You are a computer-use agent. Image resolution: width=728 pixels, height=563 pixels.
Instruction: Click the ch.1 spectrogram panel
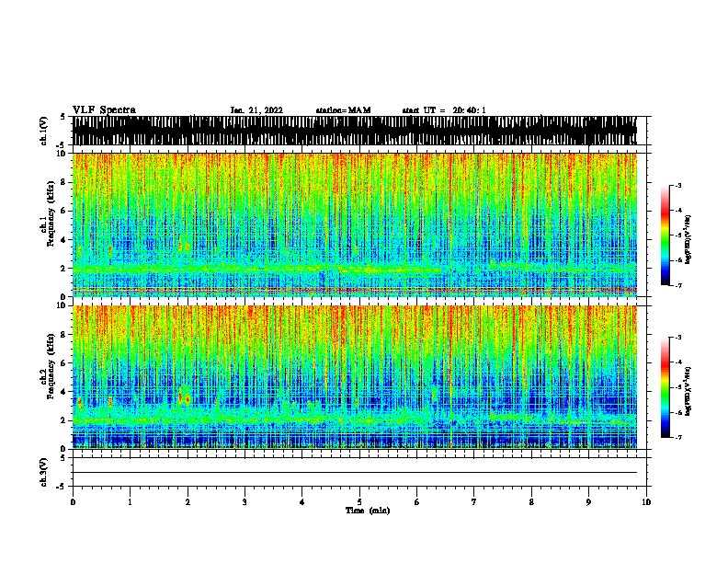coord(354,224)
